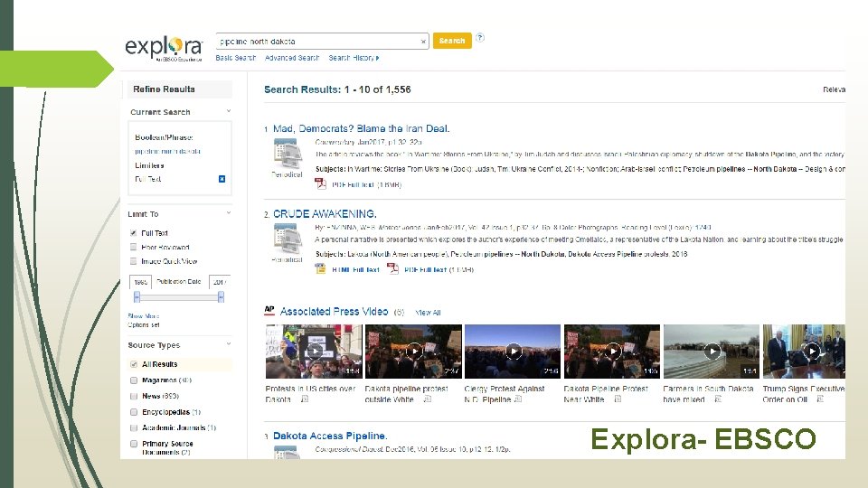
Task: Select the right publication date slider handle
Action: [x=221, y=297]
